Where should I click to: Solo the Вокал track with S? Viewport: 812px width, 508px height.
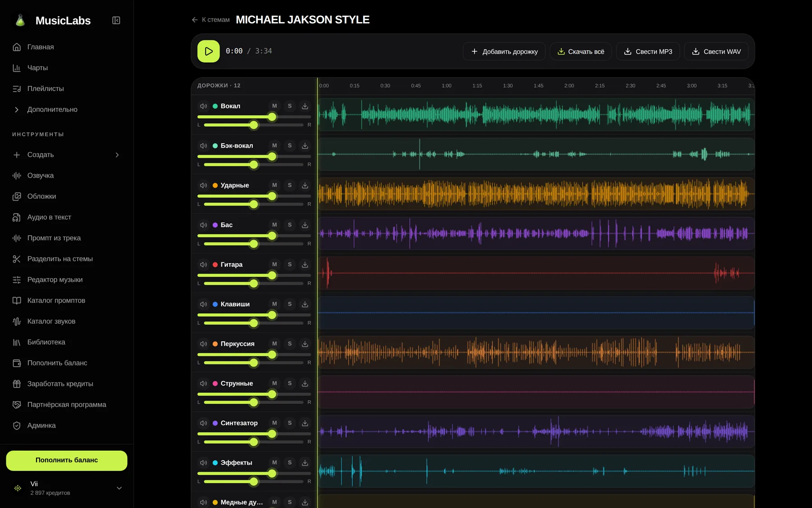pos(290,106)
